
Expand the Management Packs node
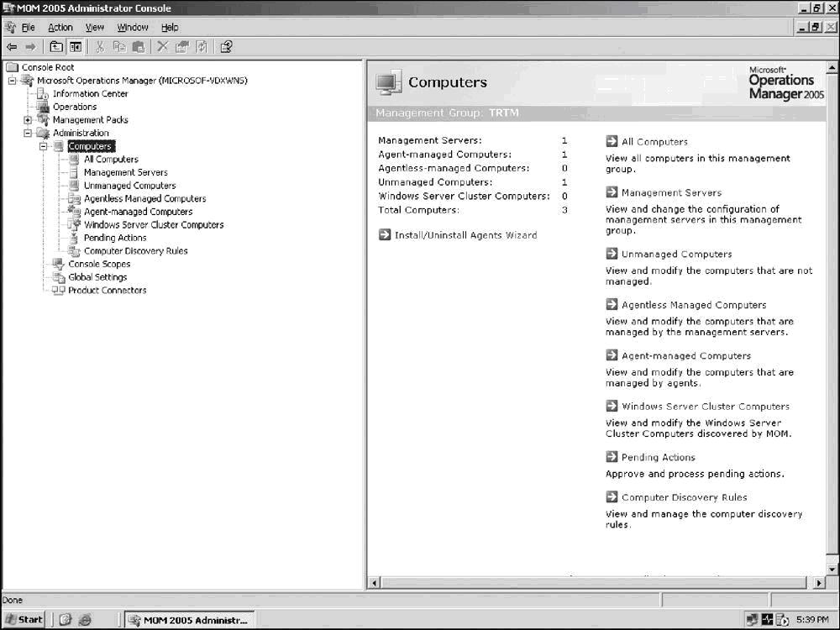28,120
